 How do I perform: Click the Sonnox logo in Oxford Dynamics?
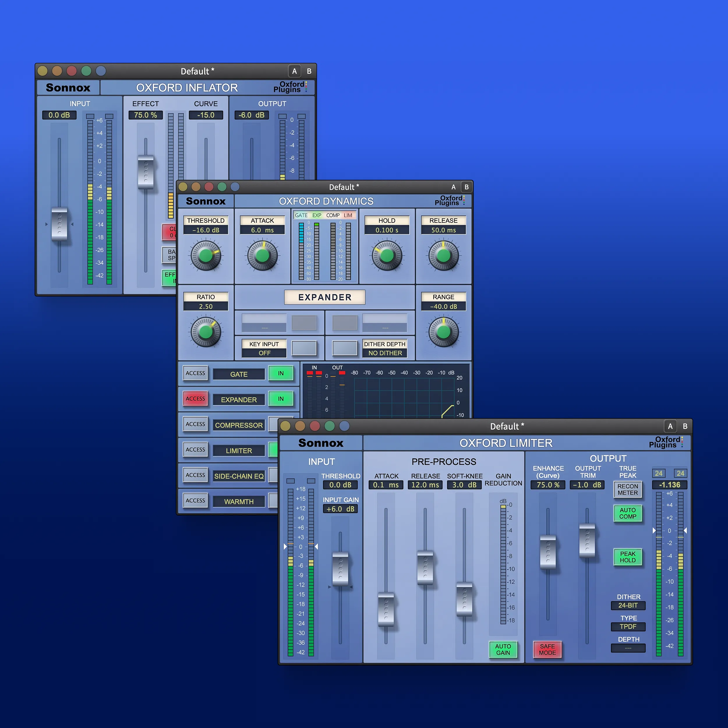pyautogui.click(x=206, y=201)
